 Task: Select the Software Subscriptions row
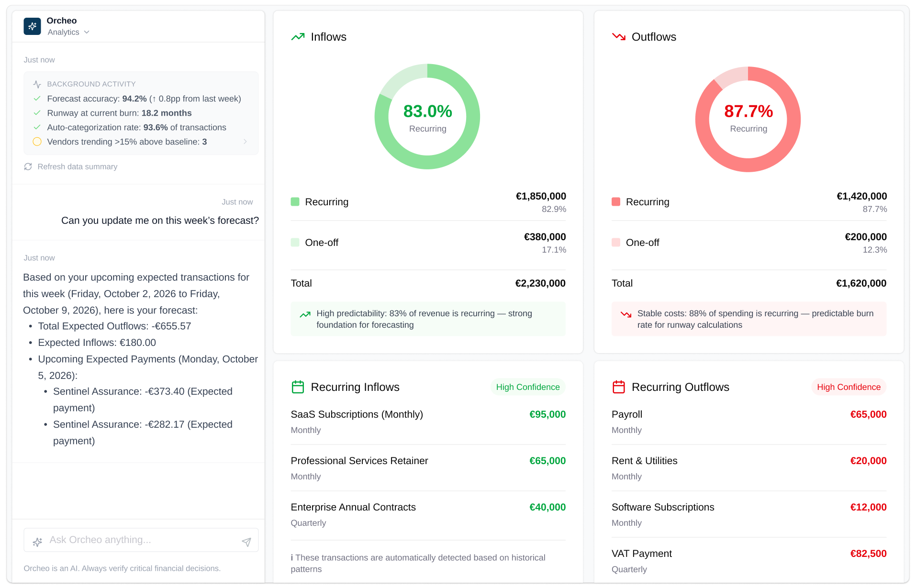749,515
